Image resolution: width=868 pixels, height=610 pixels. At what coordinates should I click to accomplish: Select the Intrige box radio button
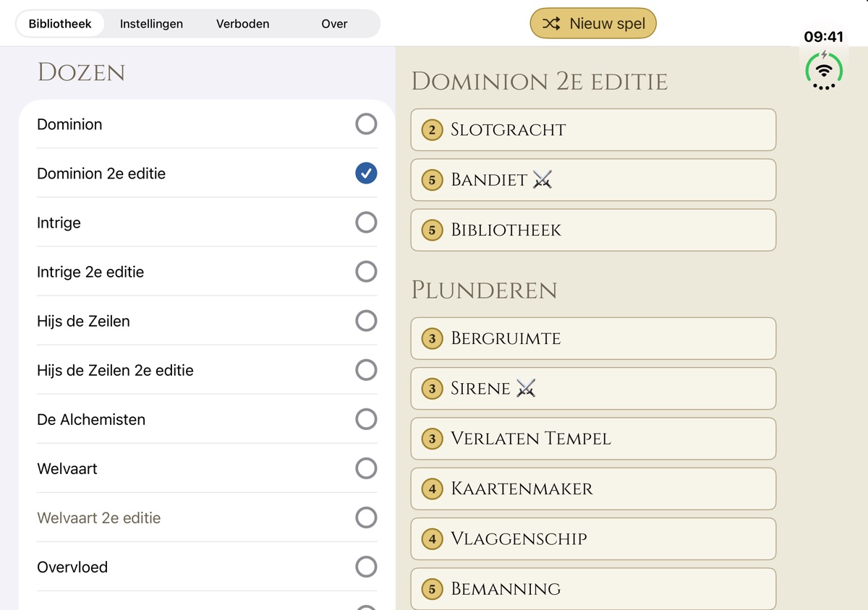coord(366,223)
